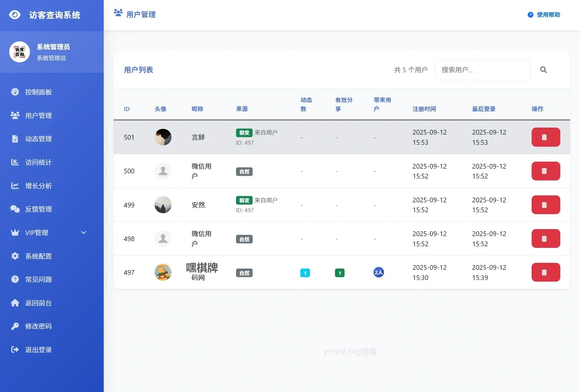This screenshot has width=580, height=392.
Task: Open the 使用帮助 link
Action: (x=544, y=15)
